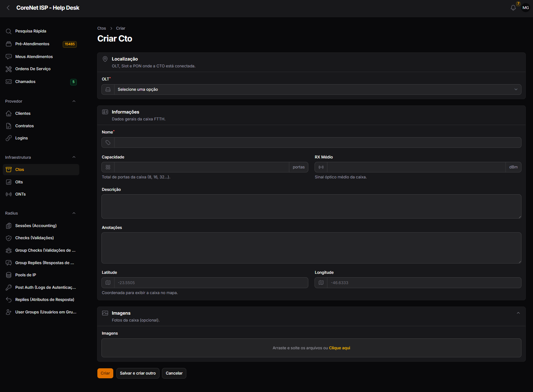Open Pesquisa Rápida search icon
This screenshot has width=533, height=392.
coord(9,31)
